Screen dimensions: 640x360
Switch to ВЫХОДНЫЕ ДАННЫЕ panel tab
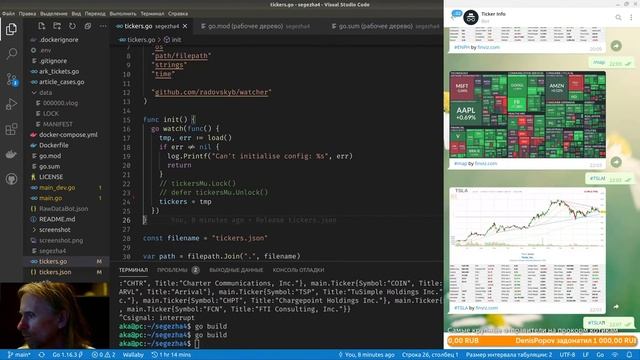pos(236,270)
